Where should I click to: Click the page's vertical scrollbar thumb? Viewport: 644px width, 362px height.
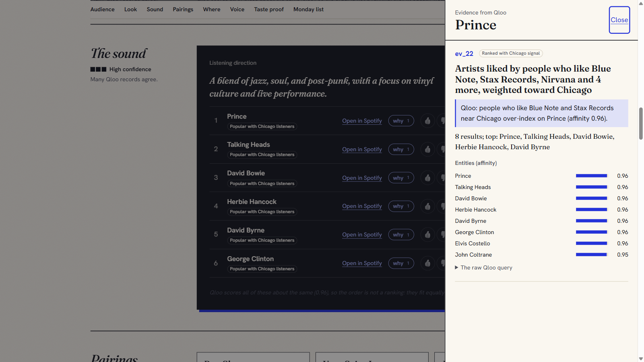(x=641, y=123)
